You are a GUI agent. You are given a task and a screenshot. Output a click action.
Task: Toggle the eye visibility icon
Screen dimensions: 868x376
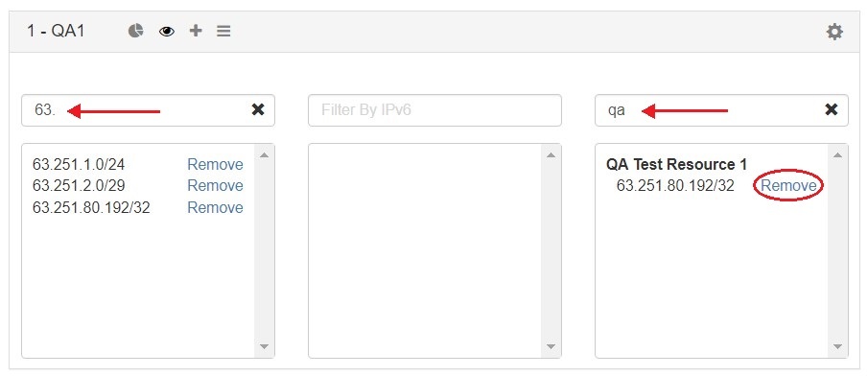click(x=167, y=32)
